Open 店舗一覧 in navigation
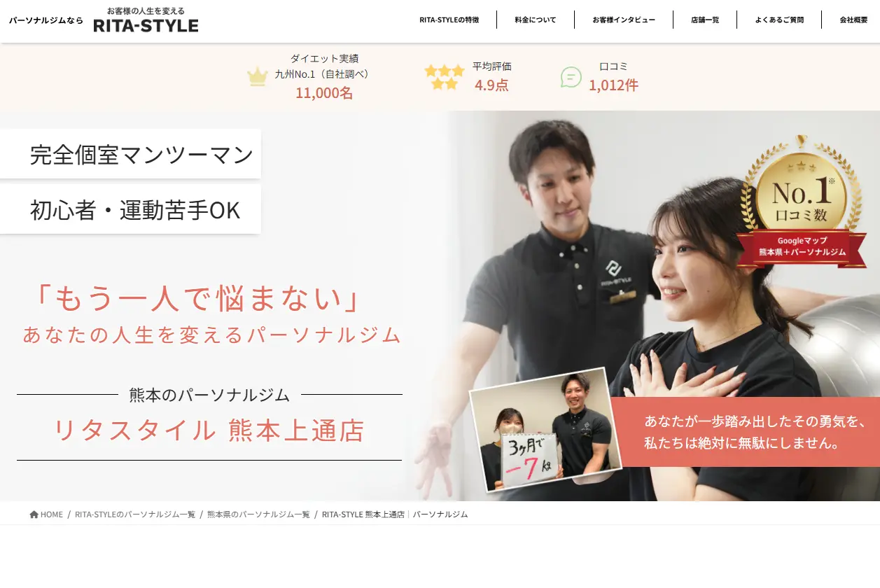This screenshot has height=588, width=880. click(704, 20)
